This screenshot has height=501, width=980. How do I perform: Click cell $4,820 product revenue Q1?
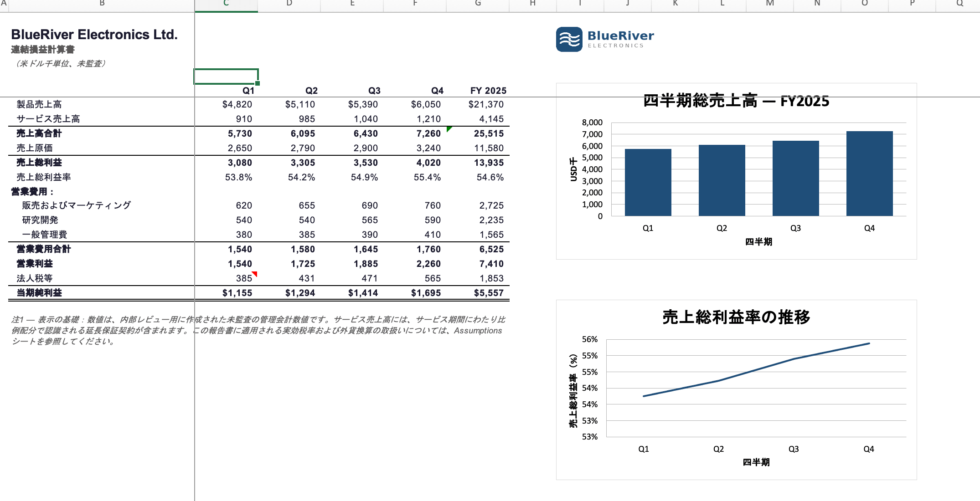pyautogui.click(x=226, y=104)
